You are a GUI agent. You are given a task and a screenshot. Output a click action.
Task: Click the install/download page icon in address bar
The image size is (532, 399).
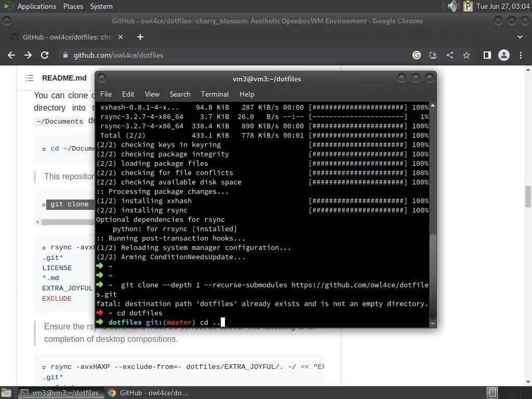pos(433,55)
